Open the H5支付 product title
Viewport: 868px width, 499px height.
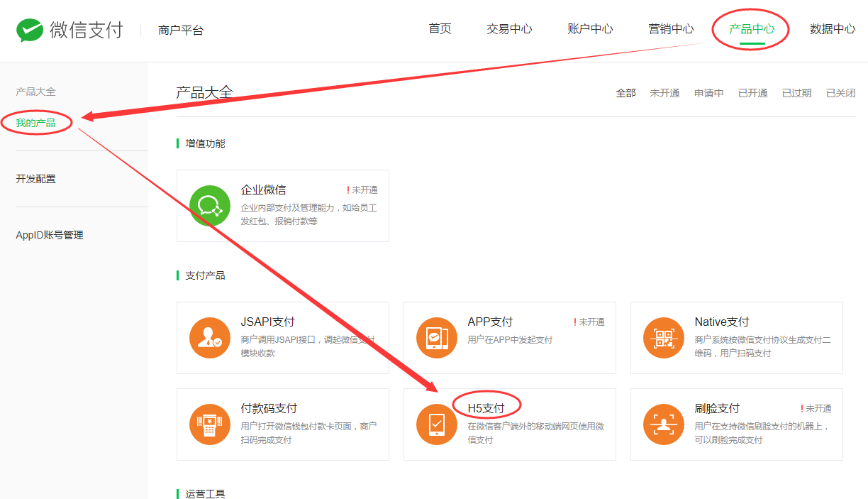(486, 408)
